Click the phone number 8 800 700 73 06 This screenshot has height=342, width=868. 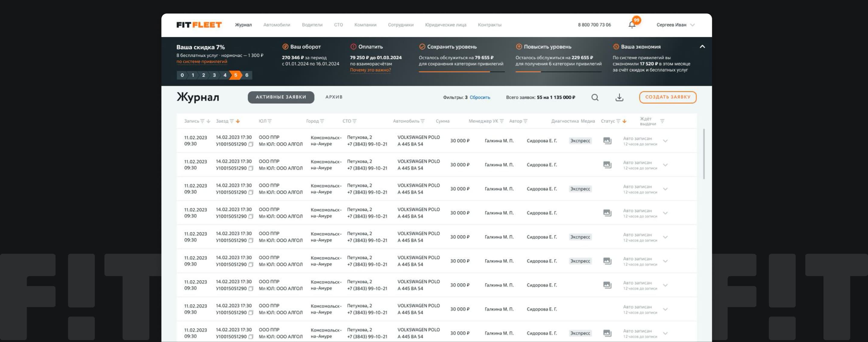click(594, 25)
